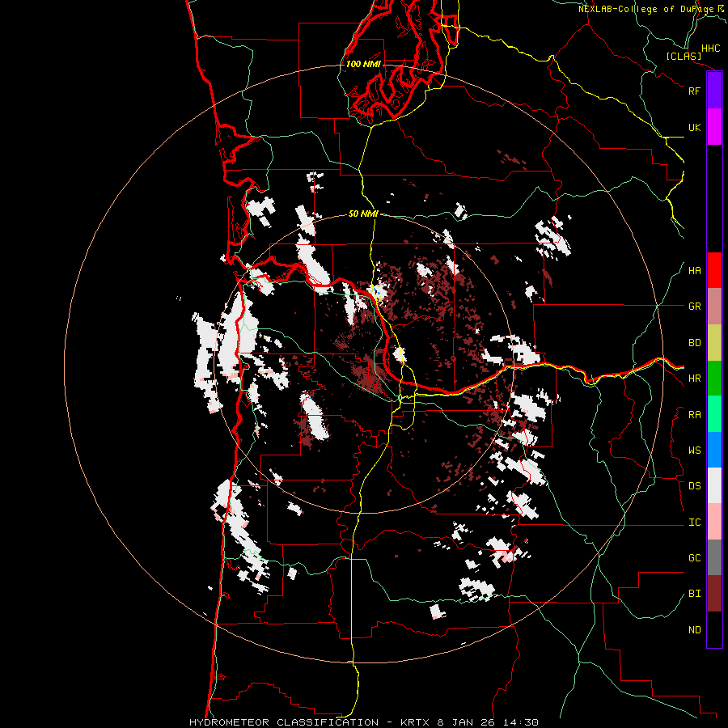Click the ND legend label
This screenshot has width=728, height=728.
click(x=694, y=630)
